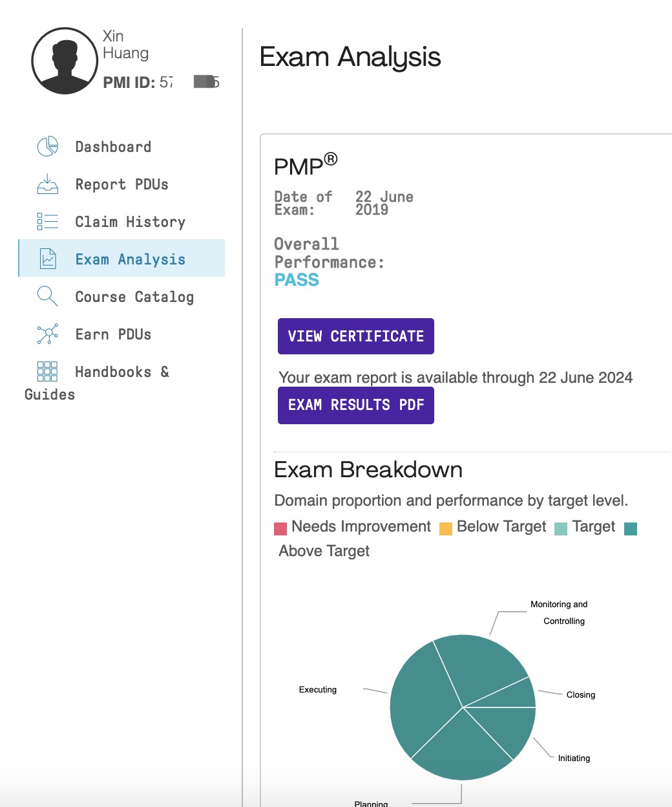Go to Report PDUs page
The width and height of the screenshot is (672, 807).
coord(121,184)
